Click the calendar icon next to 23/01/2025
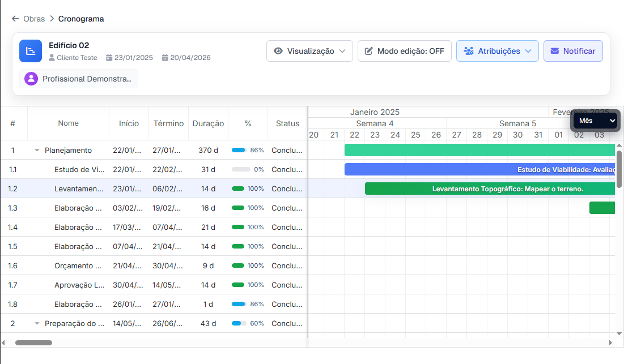The image size is (624, 364). pos(109,58)
